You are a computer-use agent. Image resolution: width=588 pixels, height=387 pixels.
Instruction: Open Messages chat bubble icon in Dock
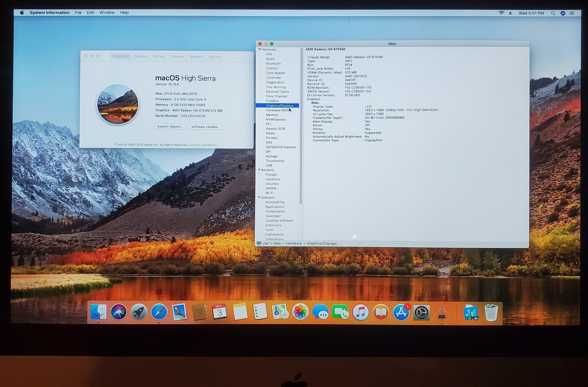pos(321,312)
